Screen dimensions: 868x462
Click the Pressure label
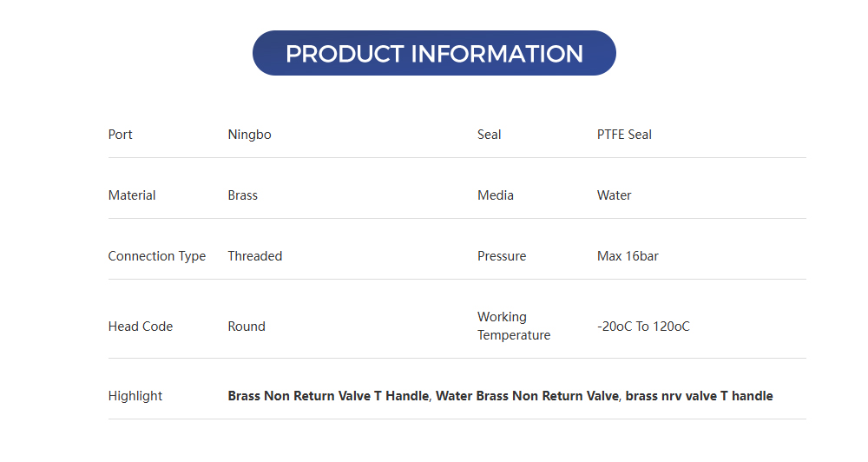502,256
